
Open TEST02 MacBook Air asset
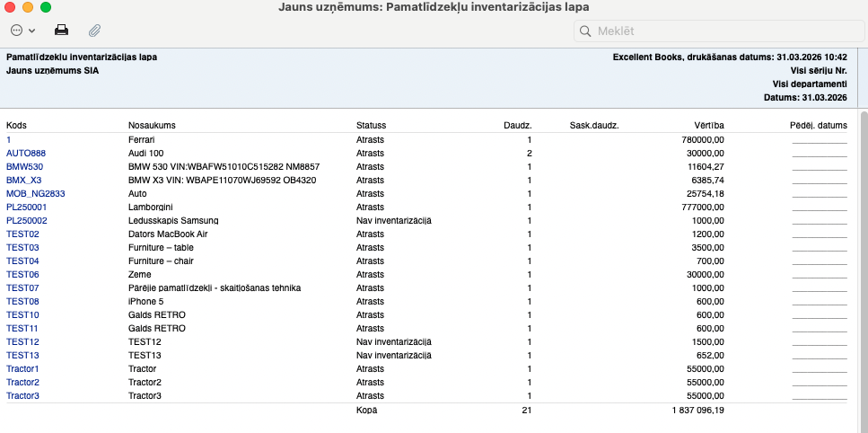(x=22, y=234)
